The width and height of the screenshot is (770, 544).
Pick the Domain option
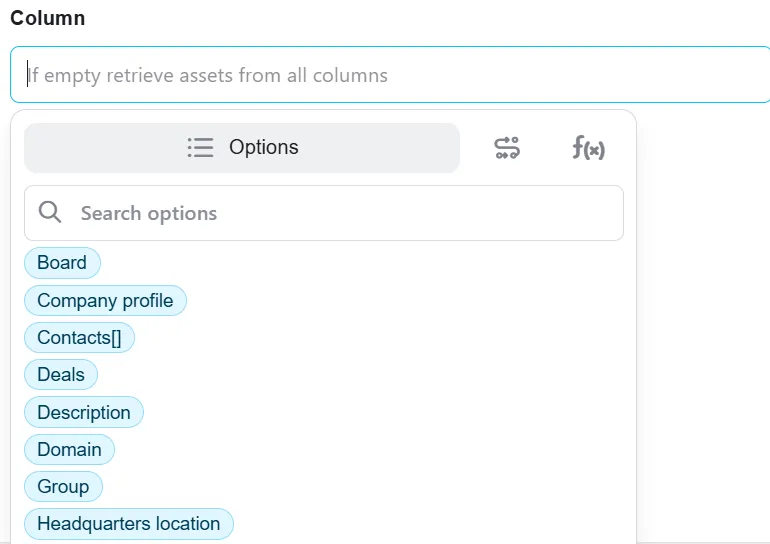69,450
